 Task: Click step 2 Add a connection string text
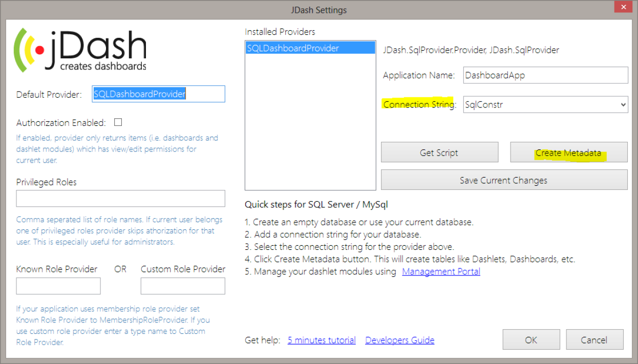(x=333, y=234)
